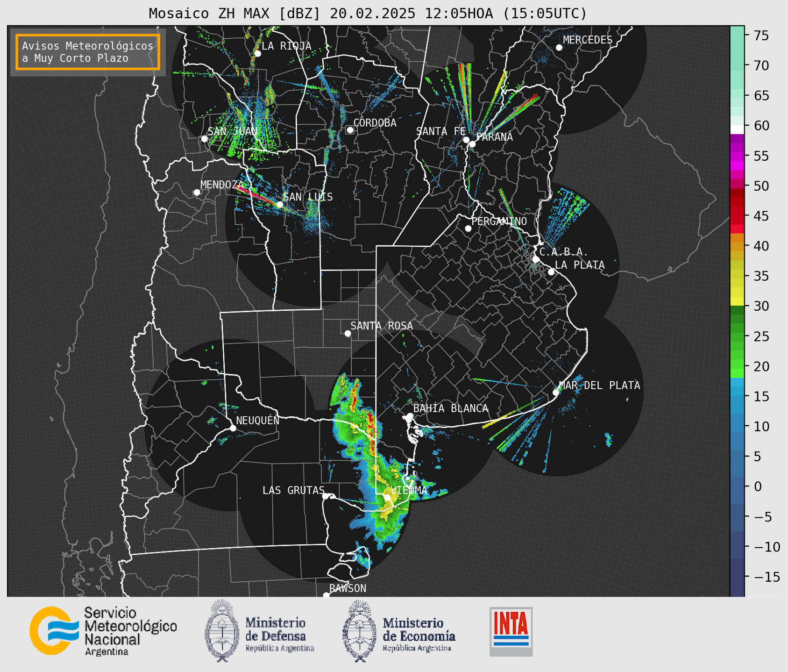This screenshot has width=788, height=672.
Task: Click the white marker dot for Mar del Plata
Action: coord(556,393)
